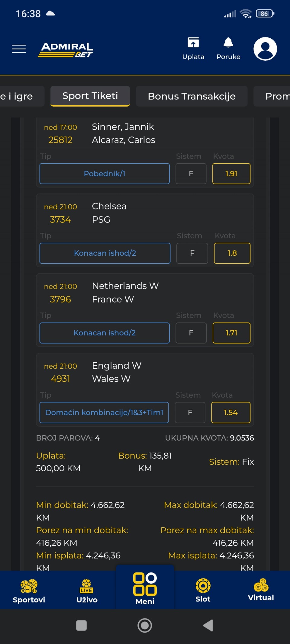Select the Sport Tiketi tab
This screenshot has height=644, width=290.
click(x=90, y=96)
